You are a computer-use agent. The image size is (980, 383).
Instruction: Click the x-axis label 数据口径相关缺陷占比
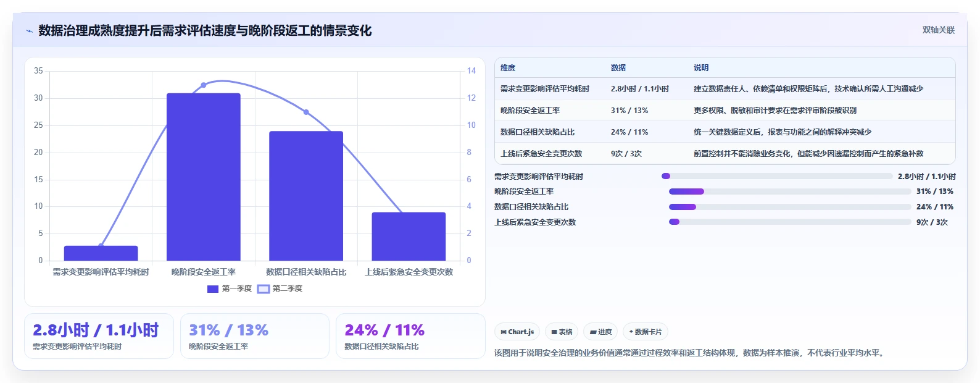point(306,272)
